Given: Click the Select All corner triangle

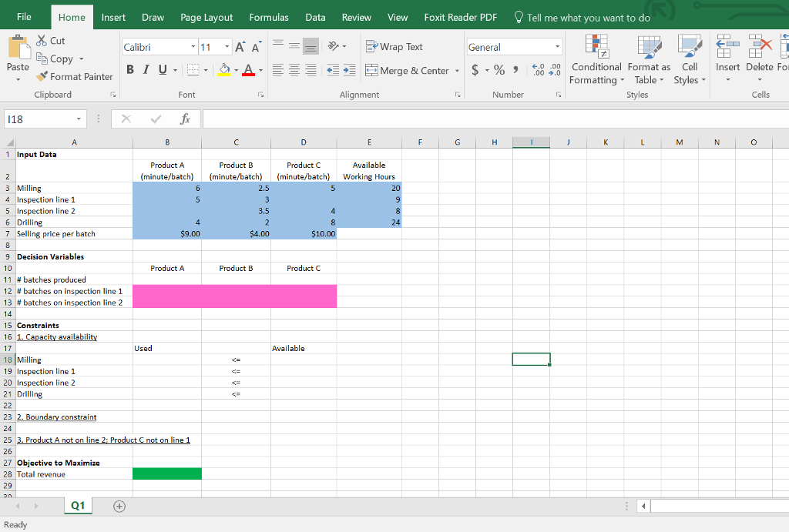Looking at the screenshot, I should (9, 142).
